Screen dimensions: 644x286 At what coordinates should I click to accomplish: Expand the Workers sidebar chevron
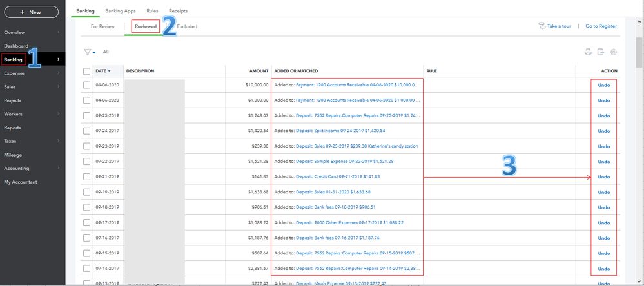[x=58, y=113]
